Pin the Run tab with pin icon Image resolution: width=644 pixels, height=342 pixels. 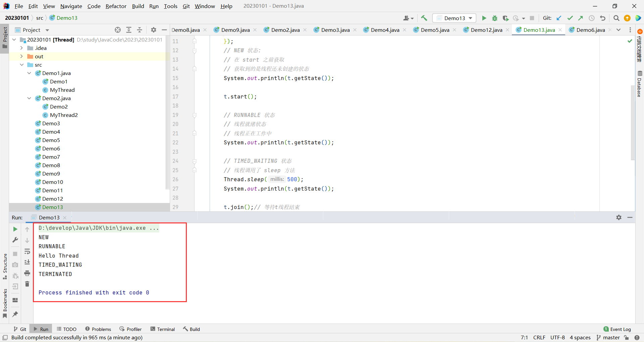point(15,314)
